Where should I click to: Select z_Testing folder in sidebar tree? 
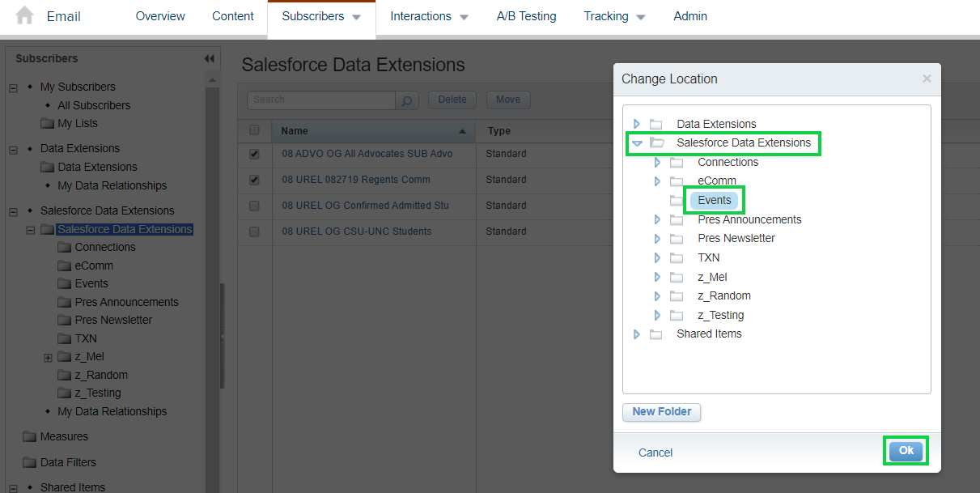[x=98, y=393]
